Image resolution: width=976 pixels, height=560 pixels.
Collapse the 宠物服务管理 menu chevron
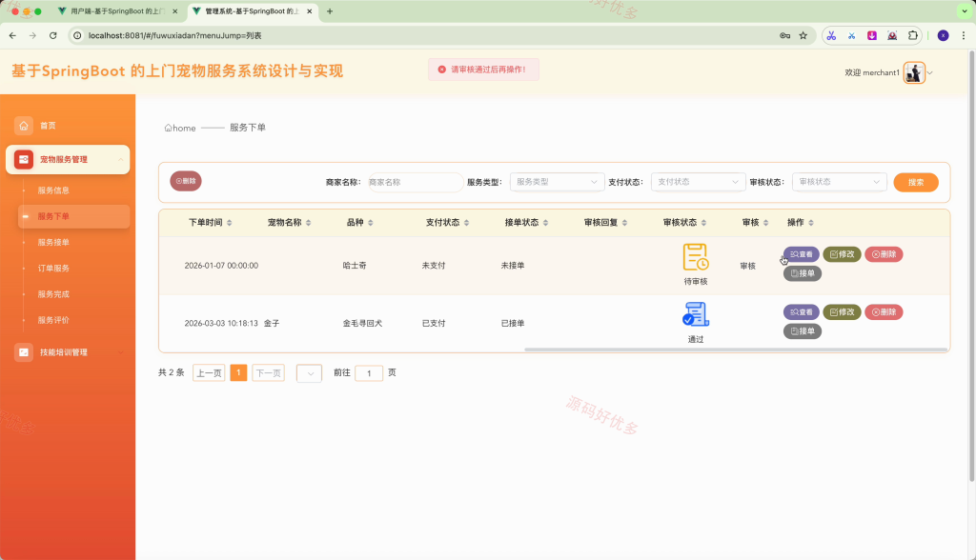click(x=120, y=160)
